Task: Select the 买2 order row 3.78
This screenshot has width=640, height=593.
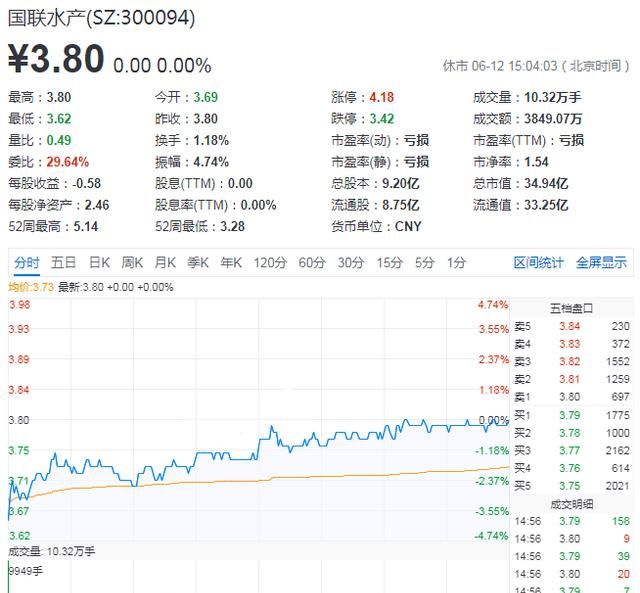Action: tap(571, 433)
